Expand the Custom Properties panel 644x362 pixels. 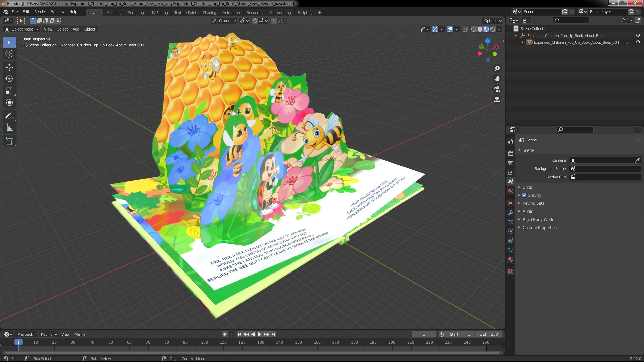(x=539, y=227)
